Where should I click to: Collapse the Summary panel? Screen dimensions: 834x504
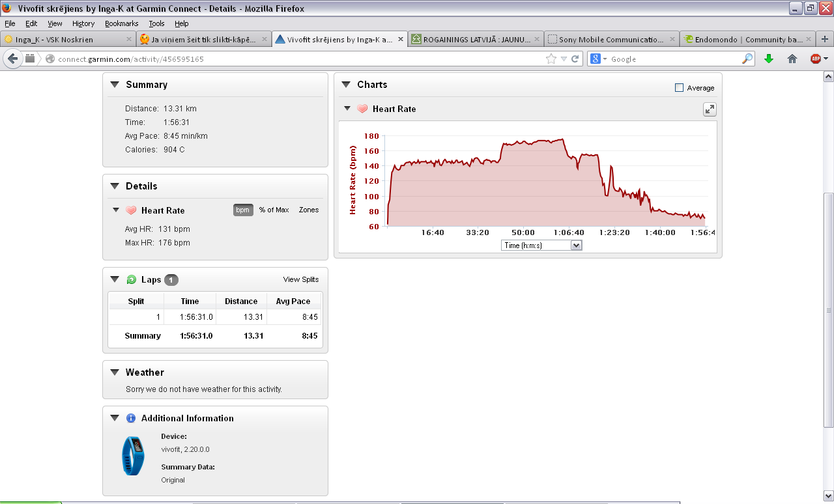[115, 85]
